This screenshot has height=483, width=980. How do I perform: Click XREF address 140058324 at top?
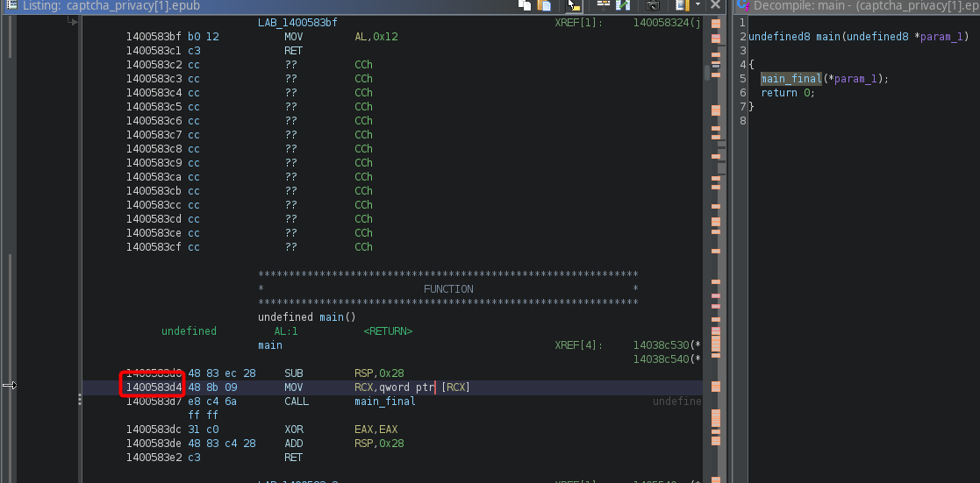click(663, 23)
